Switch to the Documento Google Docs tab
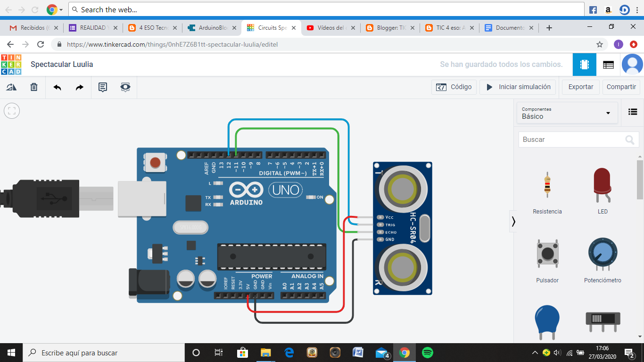This screenshot has width=644, height=362. click(x=508, y=28)
